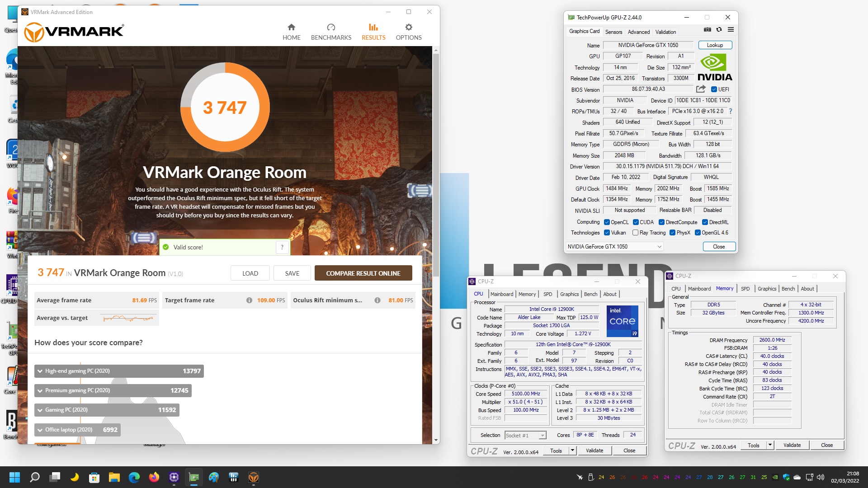The image size is (868, 488).
Task: Click COMPARE RESULT ONLINE
Action: point(363,273)
